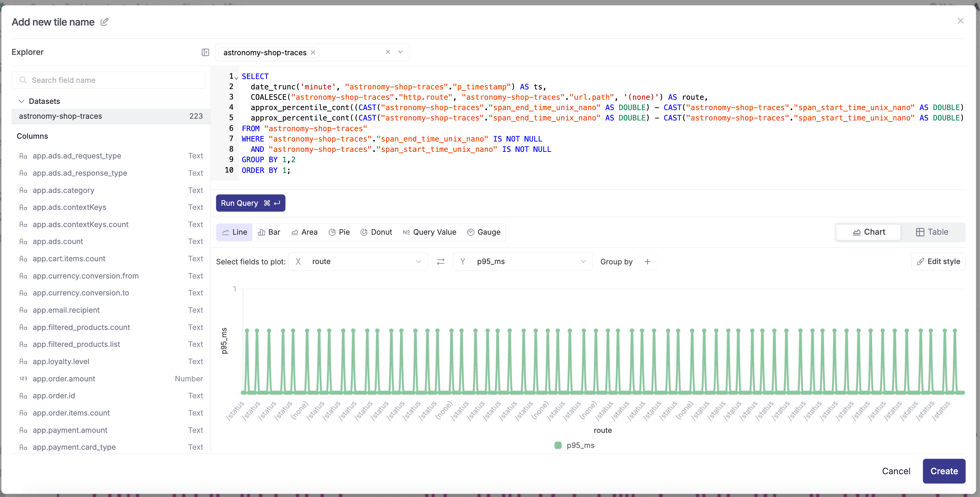Add a Group by field

[647, 262]
